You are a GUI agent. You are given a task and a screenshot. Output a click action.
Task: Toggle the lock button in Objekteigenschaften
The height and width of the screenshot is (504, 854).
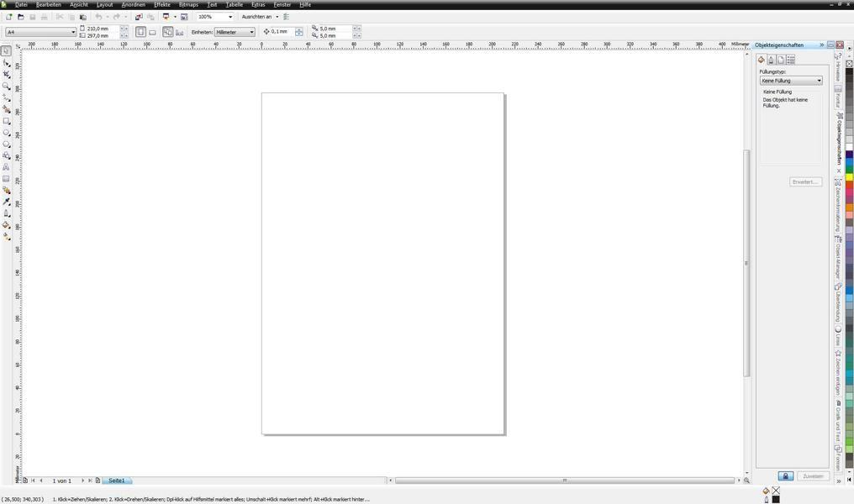785,476
